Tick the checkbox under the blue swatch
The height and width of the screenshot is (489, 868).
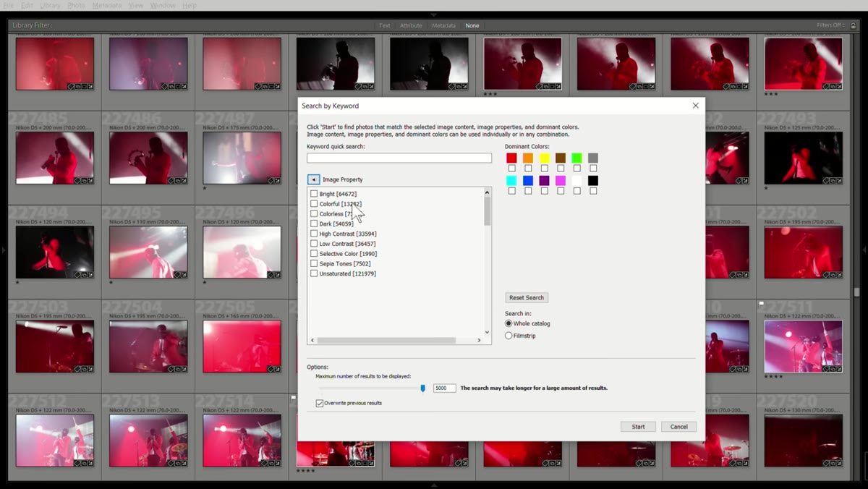(528, 191)
